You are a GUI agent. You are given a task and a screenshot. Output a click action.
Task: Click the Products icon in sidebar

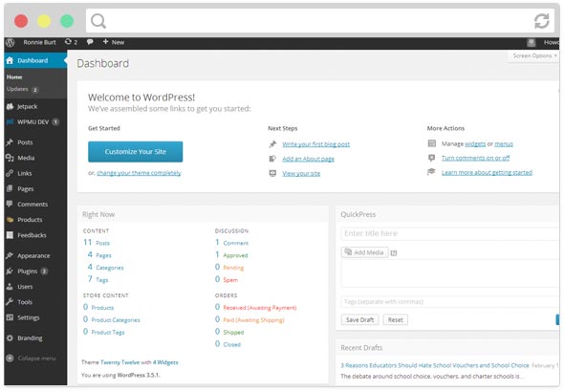pos(10,220)
